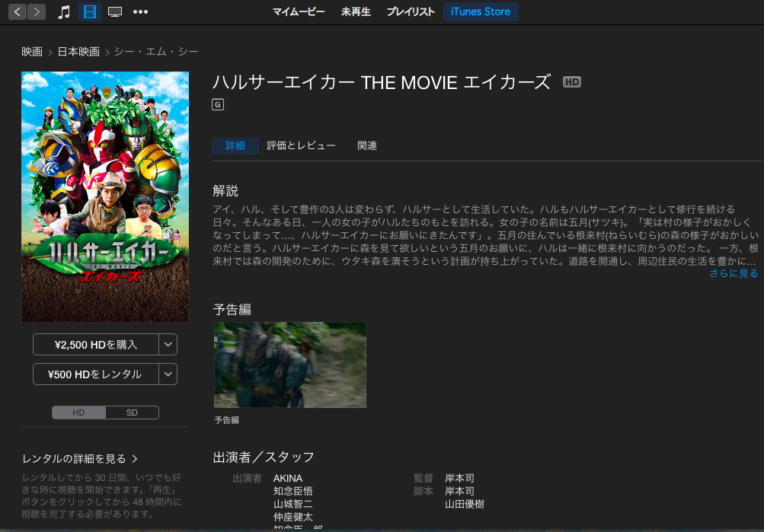Open screenwriter 山田優樹
Viewport: 764px width, 532px height.
pyautogui.click(x=465, y=505)
